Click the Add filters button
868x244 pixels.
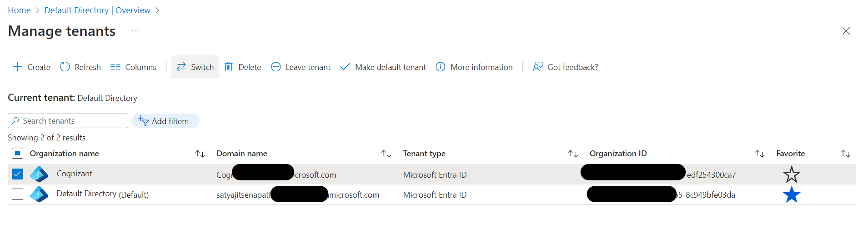tap(165, 121)
